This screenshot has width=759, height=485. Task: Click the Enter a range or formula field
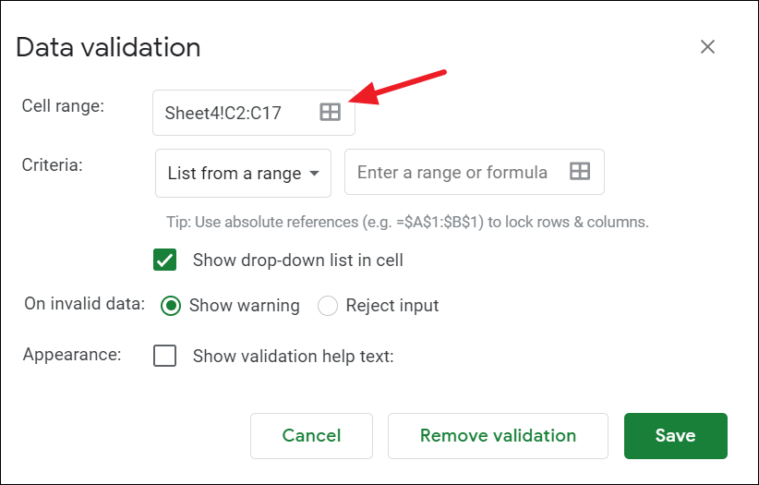[x=474, y=172]
